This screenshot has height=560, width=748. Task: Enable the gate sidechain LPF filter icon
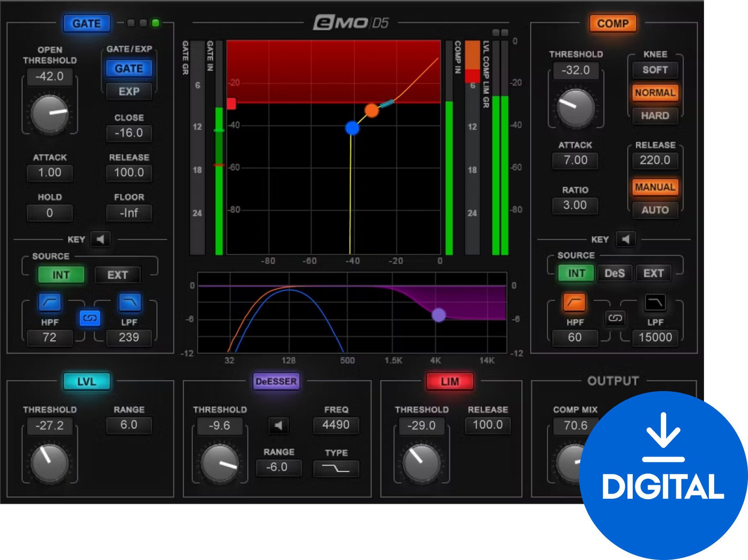[129, 302]
